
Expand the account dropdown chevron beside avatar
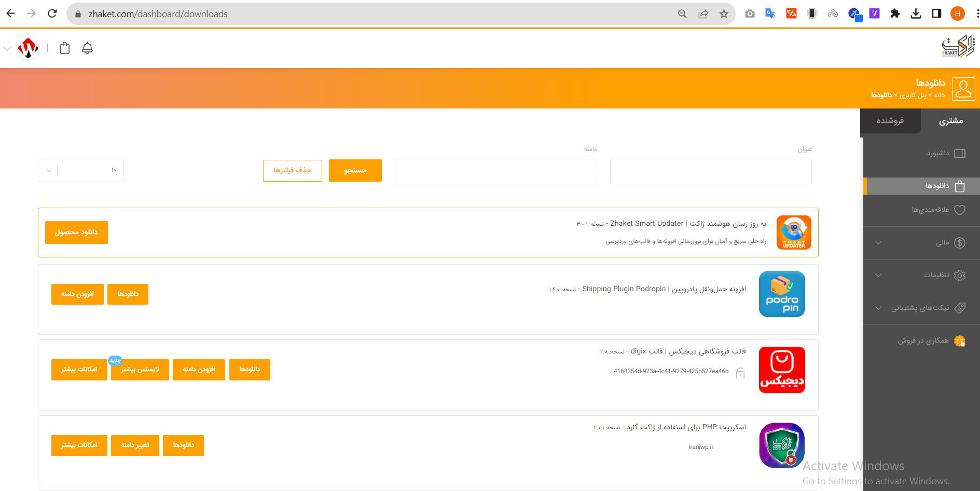click(7, 49)
